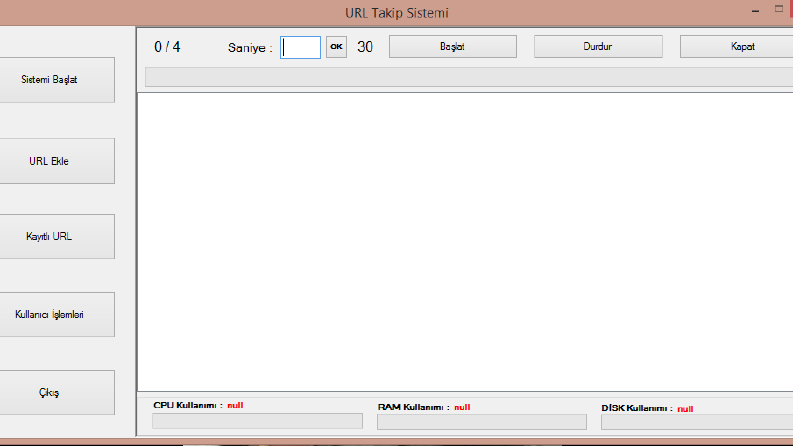Click the CPU Kullanımı progress bar

click(257, 421)
